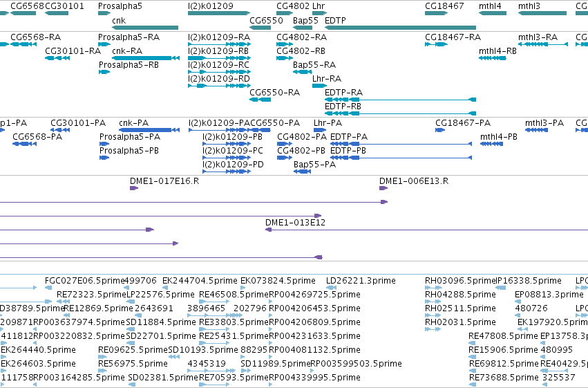Click the mthl3-RA transcript glyph
588x388 pixels.
tap(542, 44)
